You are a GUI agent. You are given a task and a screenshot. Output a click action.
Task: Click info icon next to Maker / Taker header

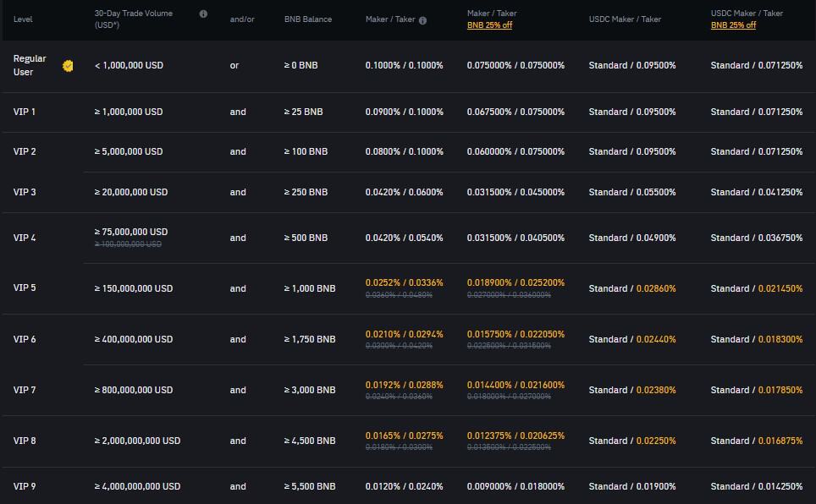tap(422, 20)
